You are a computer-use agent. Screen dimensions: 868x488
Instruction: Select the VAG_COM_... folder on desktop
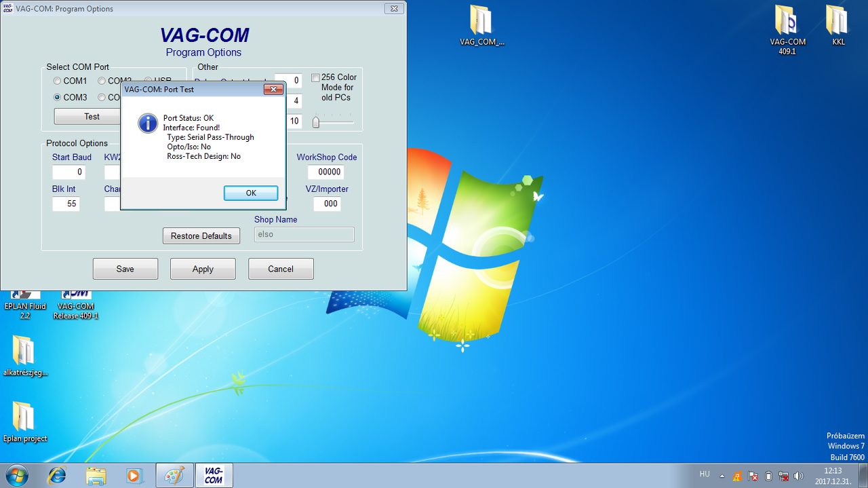coord(482,27)
